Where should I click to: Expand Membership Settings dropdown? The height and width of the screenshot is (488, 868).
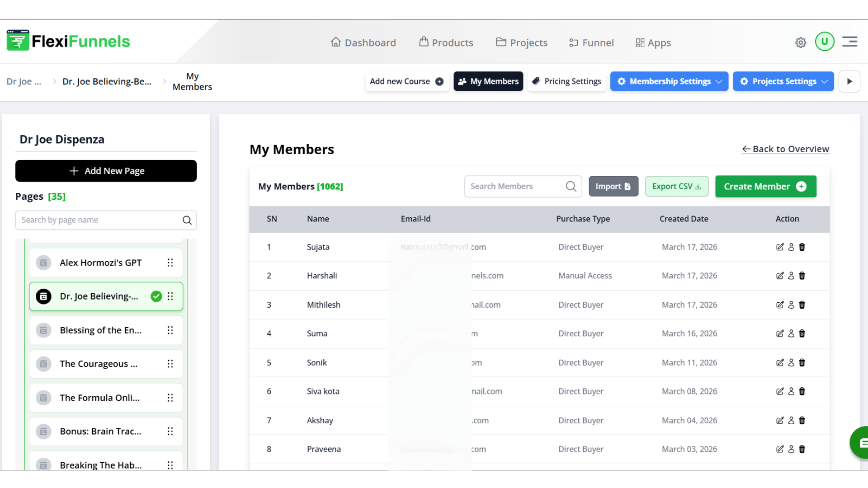pos(669,81)
